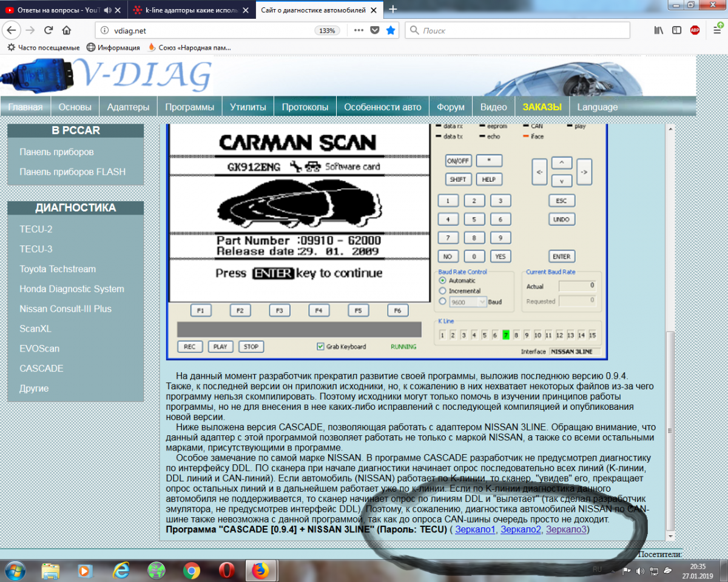Open Google Chrome from the taskbar
Image resolution: width=728 pixels, height=582 pixels.
pyautogui.click(x=192, y=570)
